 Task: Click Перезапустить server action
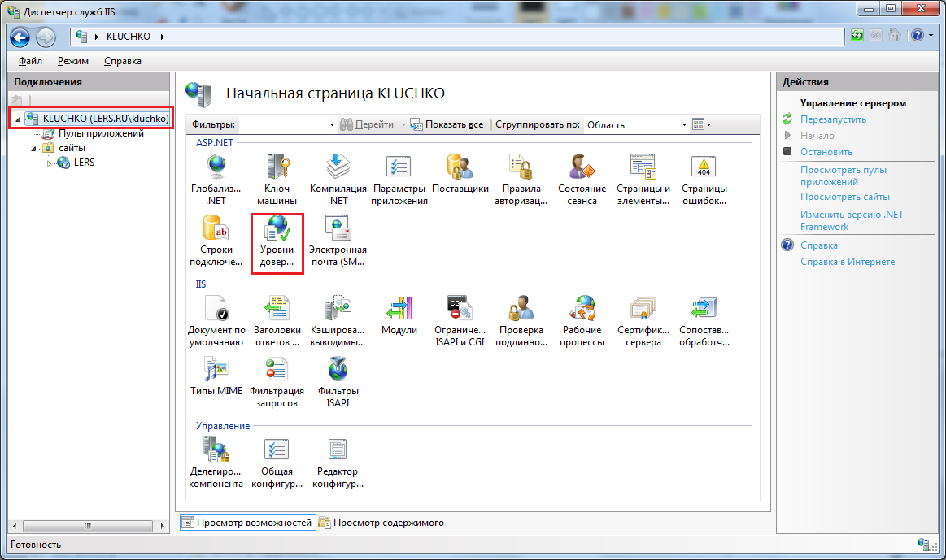click(833, 119)
